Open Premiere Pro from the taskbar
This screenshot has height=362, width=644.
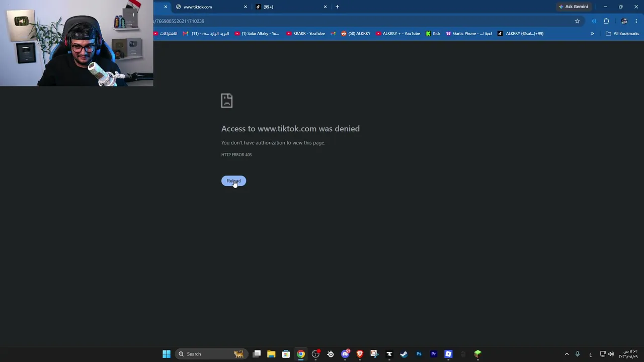[433, 354]
